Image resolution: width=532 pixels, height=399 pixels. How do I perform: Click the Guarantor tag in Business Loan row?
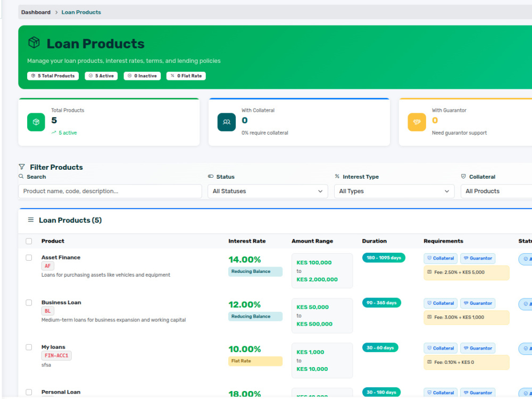tap(478, 303)
